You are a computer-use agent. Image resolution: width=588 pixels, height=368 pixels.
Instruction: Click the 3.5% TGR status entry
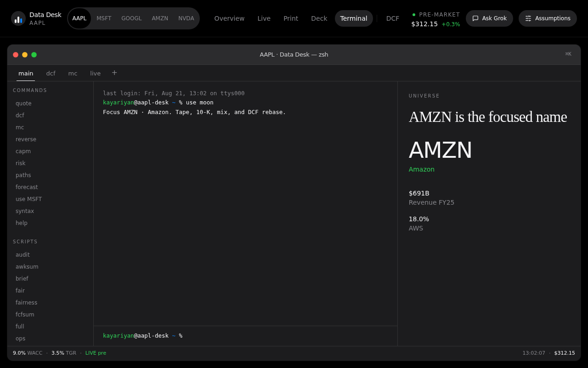64,353
